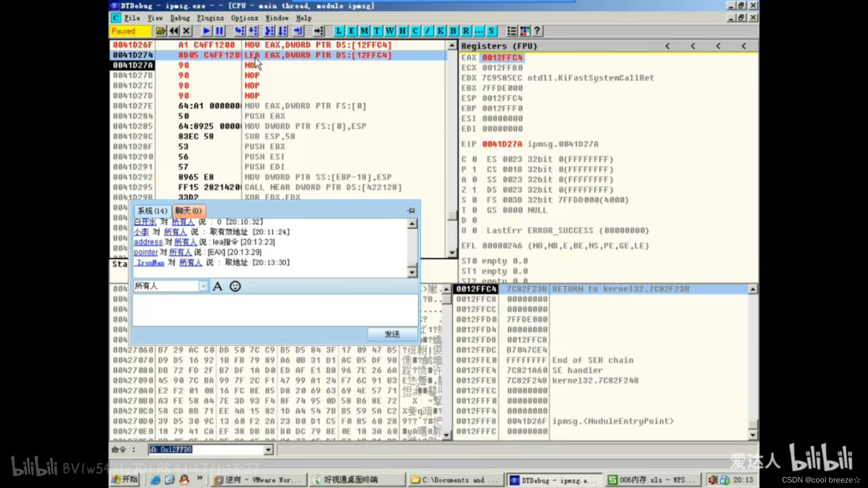Switch to 006内存.xls WPS taskbar item
Image resolution: width=868 pixels, height=488 pixels.
point(653,480)
